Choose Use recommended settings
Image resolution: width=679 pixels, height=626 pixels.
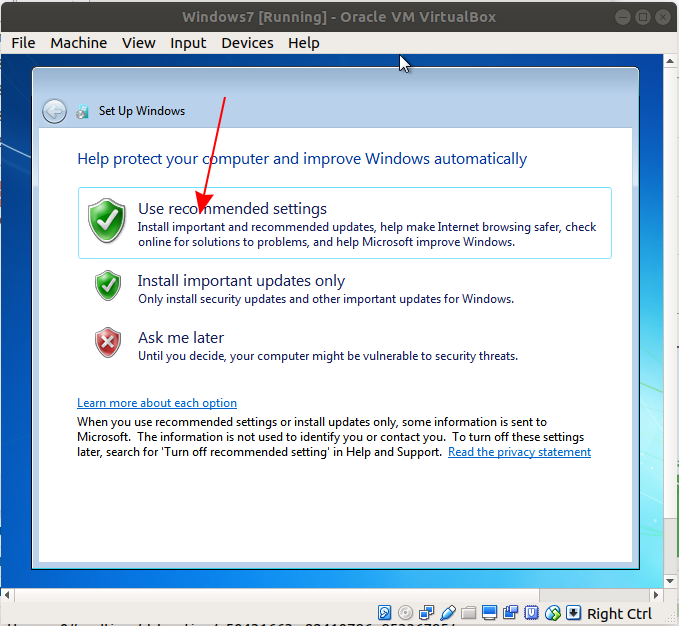pyautogui.click(x=345, y=223)
